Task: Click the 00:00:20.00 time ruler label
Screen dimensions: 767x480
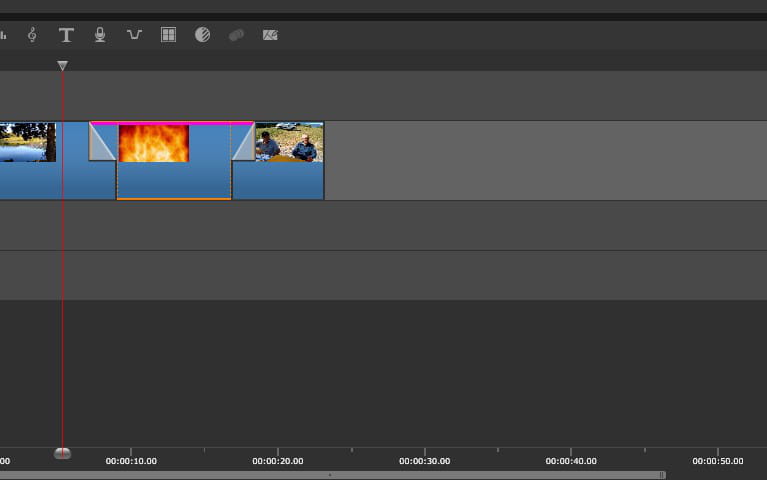Action: click(278, 461)
